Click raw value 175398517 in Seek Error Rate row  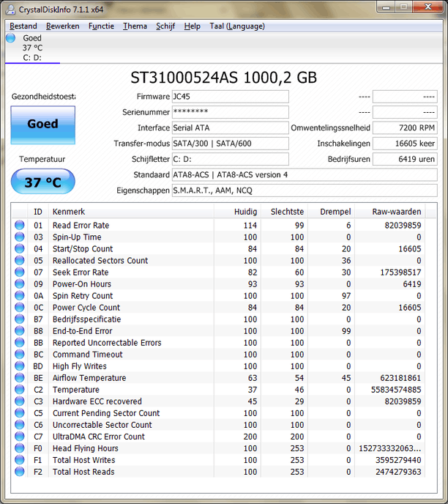click(x=400, y=273)
